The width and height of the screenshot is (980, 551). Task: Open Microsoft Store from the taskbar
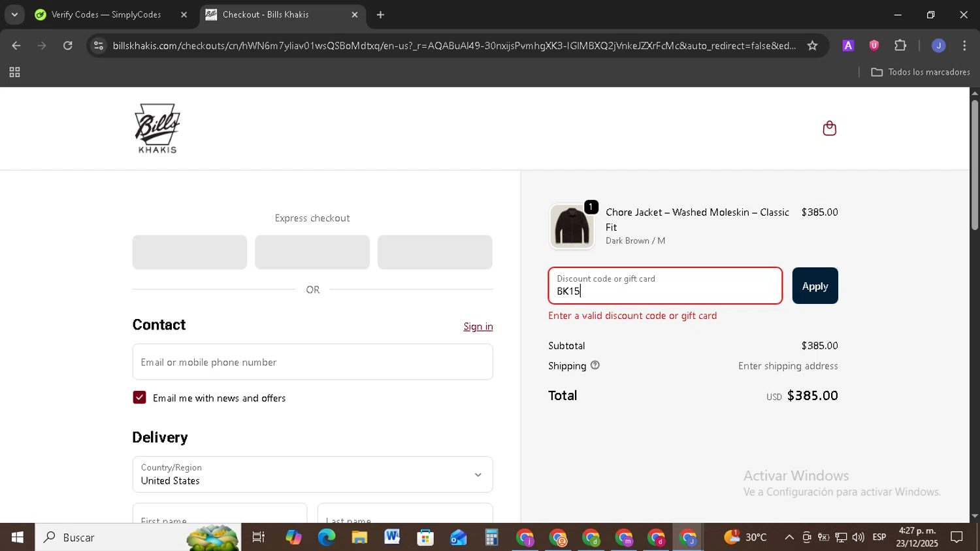coord(425,537)
